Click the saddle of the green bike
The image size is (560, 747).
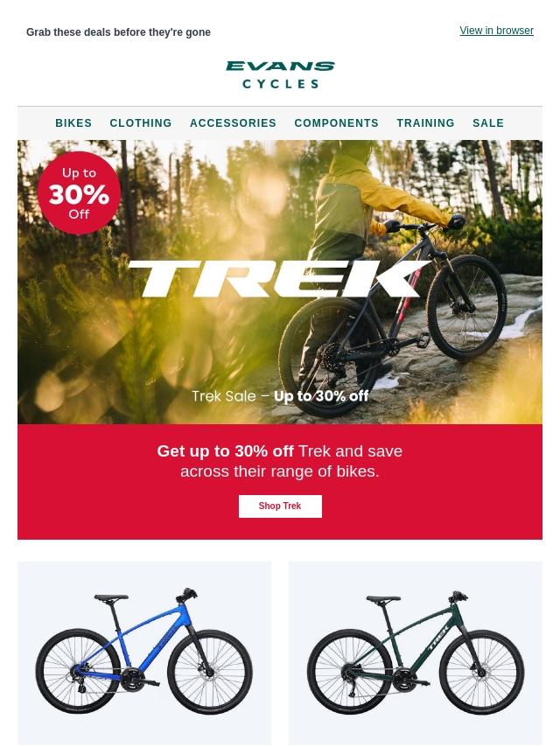click(383, 597)
